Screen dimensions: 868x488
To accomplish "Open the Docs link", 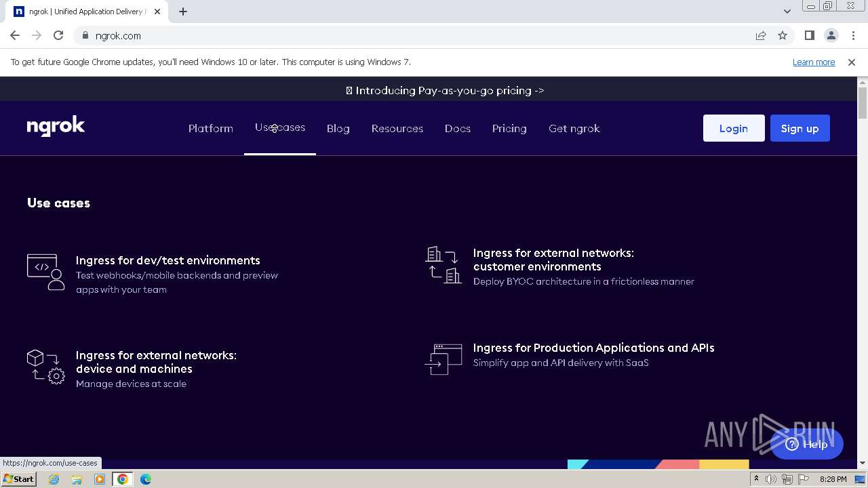I will (458, 128).
